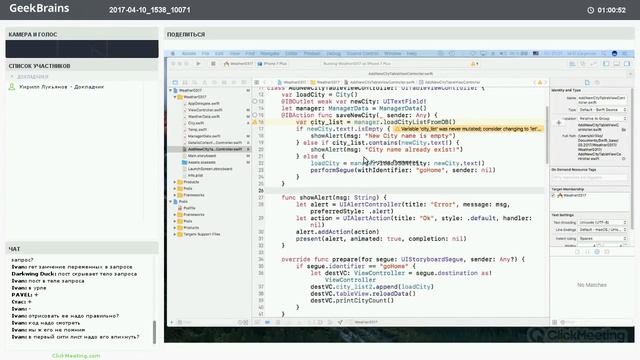Click the navigator filter field at bottom
The width and height of the screenshot is (640, 360).
coord(206,322)
